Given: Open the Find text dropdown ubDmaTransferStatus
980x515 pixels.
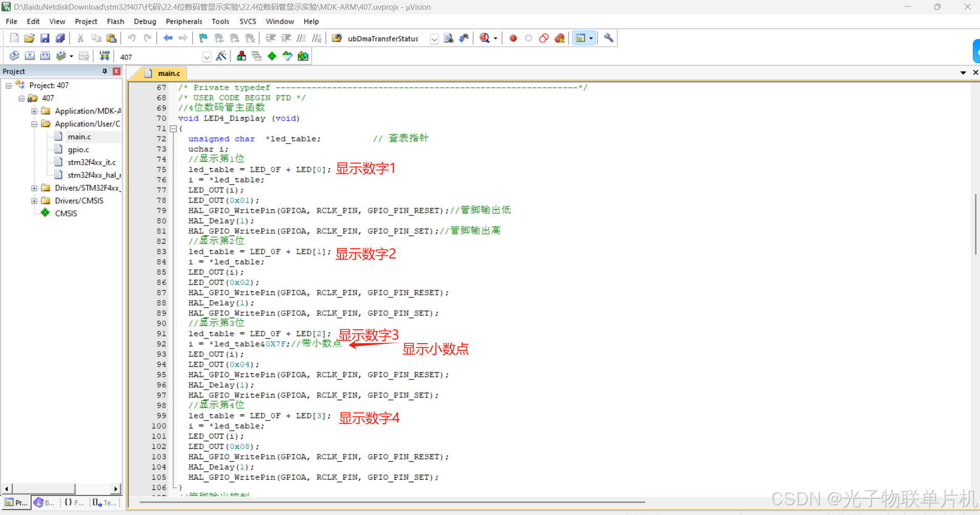Looking at the screenshot, I should tap(434, 39).
